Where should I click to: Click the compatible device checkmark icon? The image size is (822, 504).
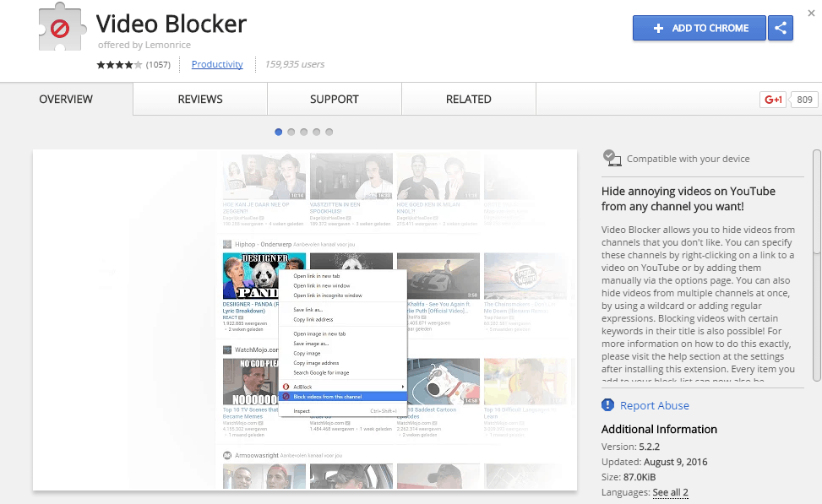click(612, 158)
